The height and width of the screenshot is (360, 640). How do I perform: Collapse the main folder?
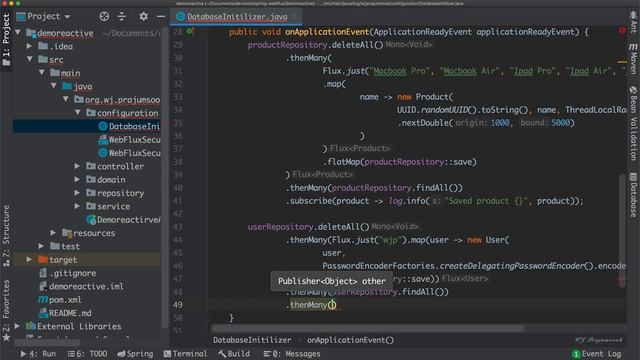[42, 73]
